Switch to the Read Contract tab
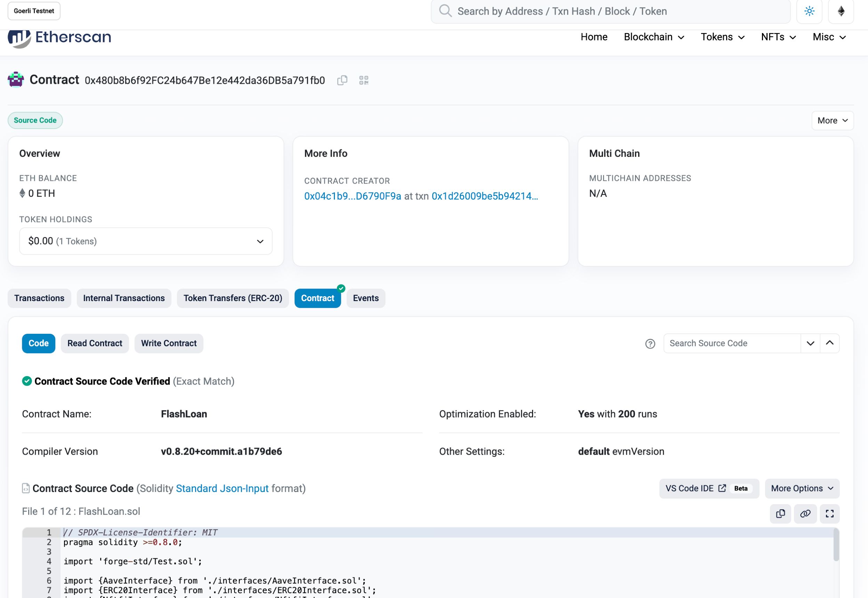868x598 pixels. 94,343
